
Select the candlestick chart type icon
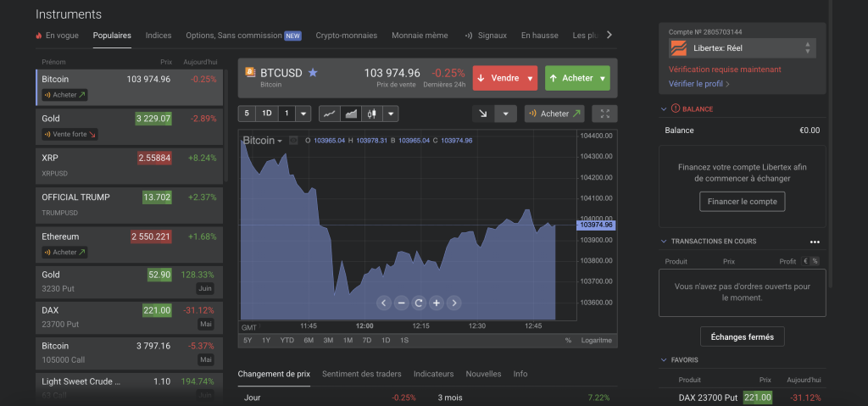pos(372,114)
